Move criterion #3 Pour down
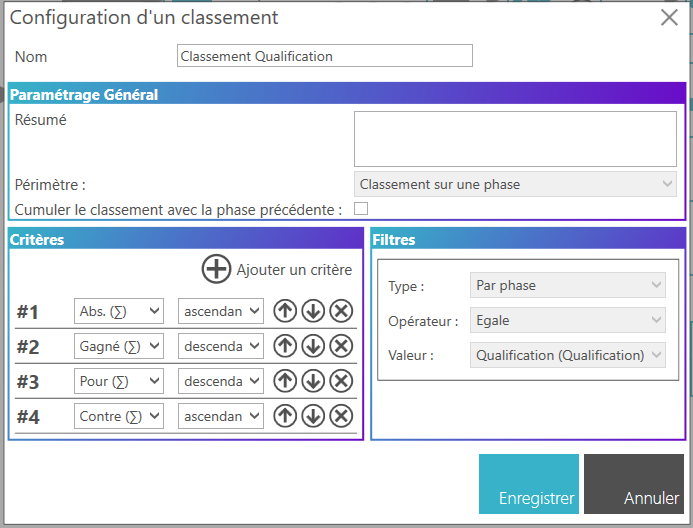 tap(313, 381)
